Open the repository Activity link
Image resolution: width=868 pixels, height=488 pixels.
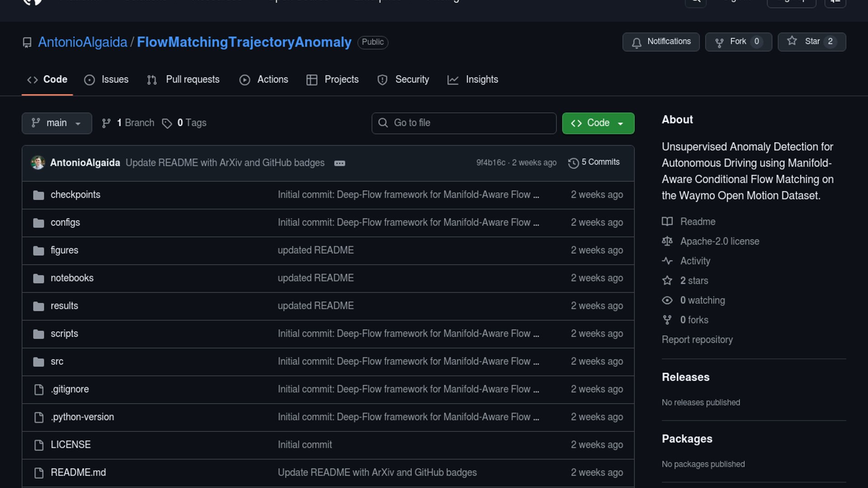pyautogui.click(x=695, y=261)
